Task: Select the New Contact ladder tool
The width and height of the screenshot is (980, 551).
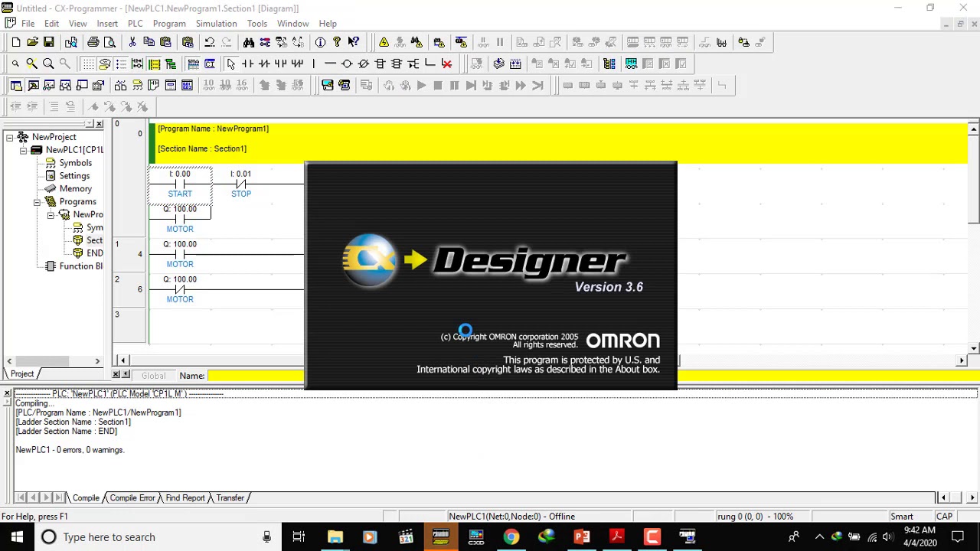Action: [247, 64]
